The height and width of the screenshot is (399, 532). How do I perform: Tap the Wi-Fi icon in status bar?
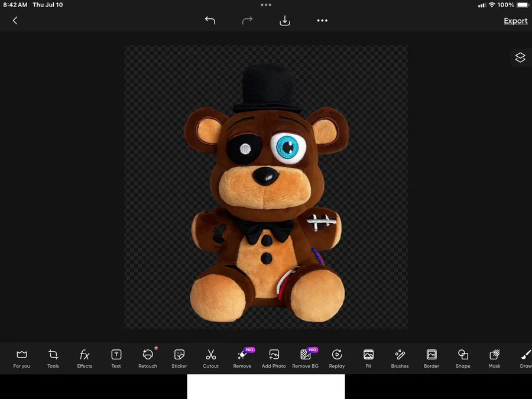coord(492,5)
